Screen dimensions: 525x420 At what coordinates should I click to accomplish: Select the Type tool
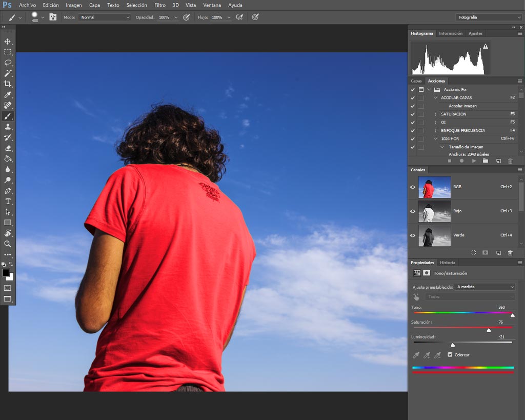pos(7,202)
